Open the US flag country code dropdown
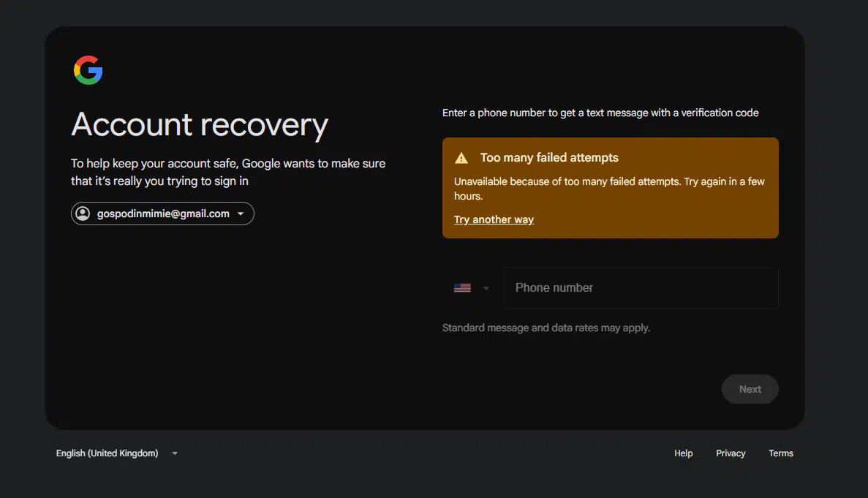Viewport: 868px width, 498px height. (472, 287)
